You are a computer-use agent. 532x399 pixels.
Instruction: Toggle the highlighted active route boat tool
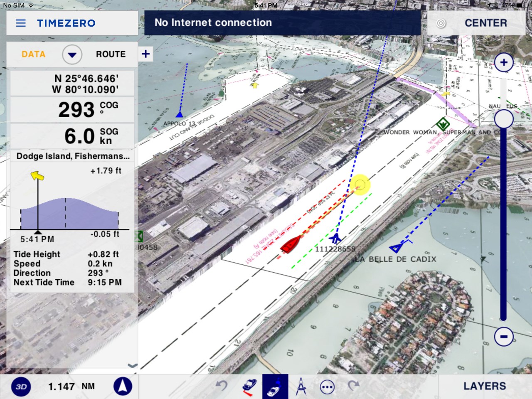pos(275,387)
